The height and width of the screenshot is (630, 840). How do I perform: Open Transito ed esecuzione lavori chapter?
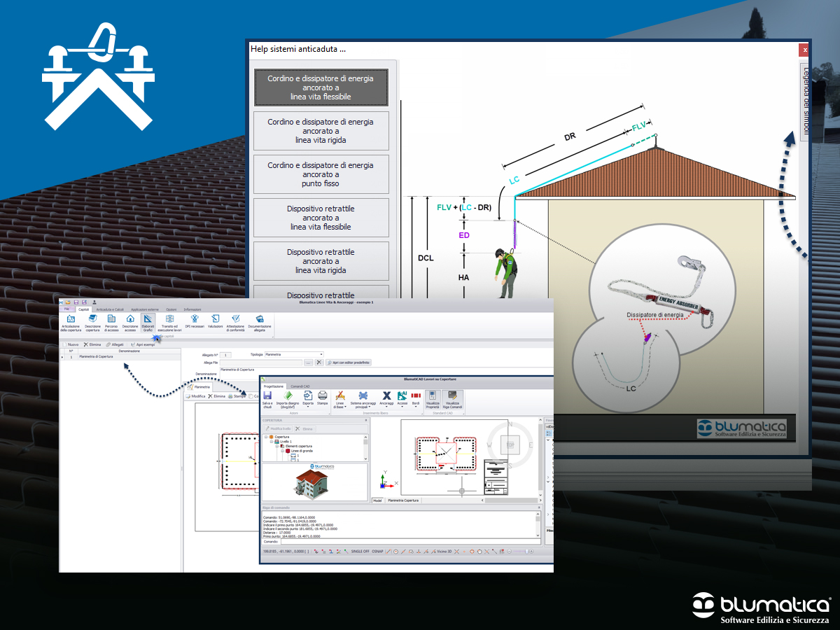169,322
